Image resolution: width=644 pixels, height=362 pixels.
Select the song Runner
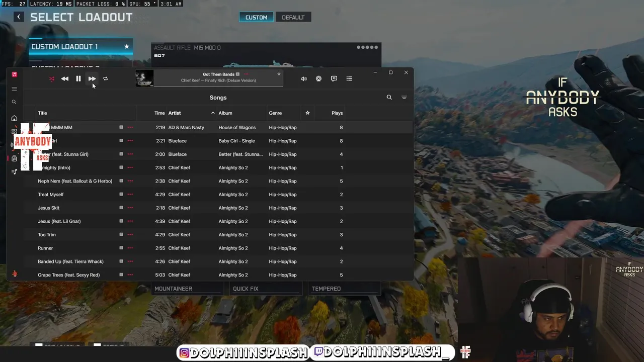[x=45, y=248]
